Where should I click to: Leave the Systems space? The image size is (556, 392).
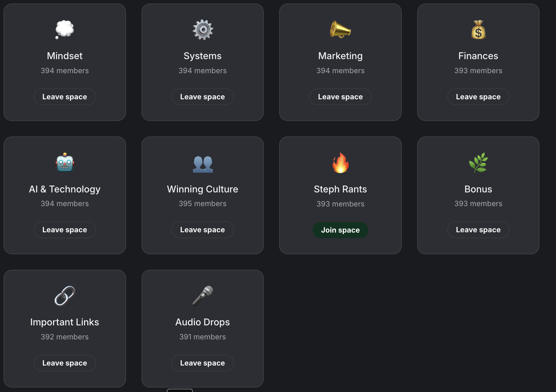tap(202, 97)
